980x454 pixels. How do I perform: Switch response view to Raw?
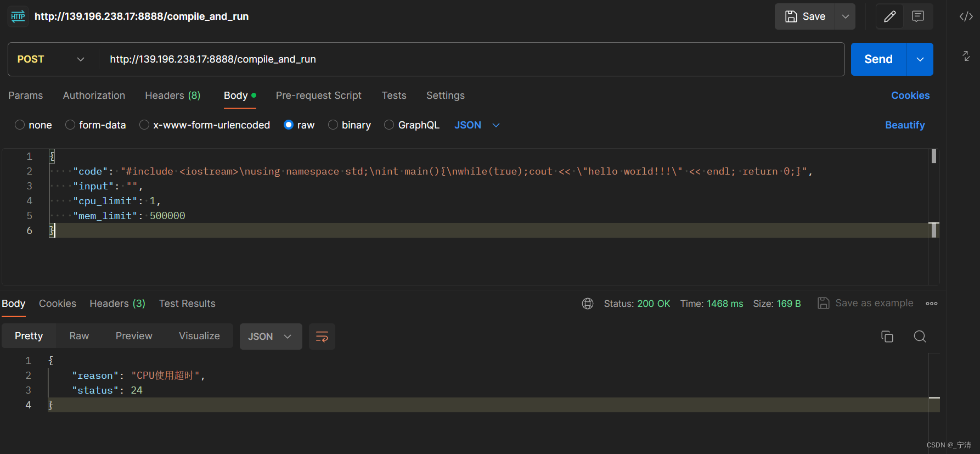pos(79,336)
